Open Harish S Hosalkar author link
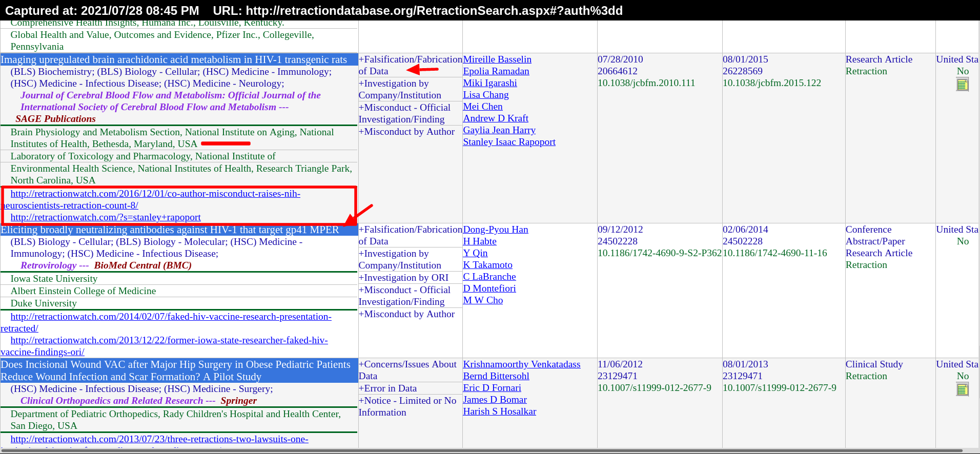Screen dimensions: 980x454 pyautogui.click(x=500, y=411)
